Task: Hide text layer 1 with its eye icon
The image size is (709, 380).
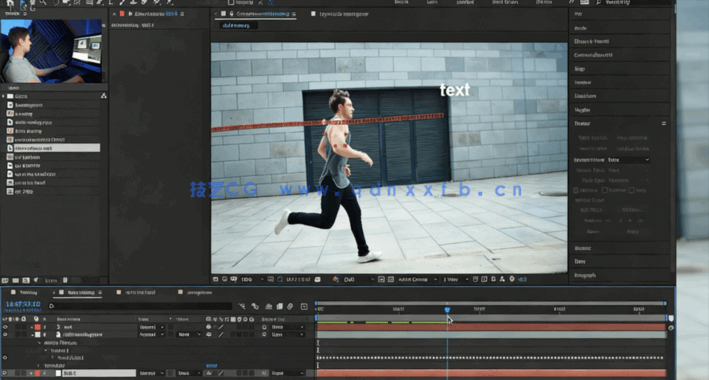Action: 5,327
